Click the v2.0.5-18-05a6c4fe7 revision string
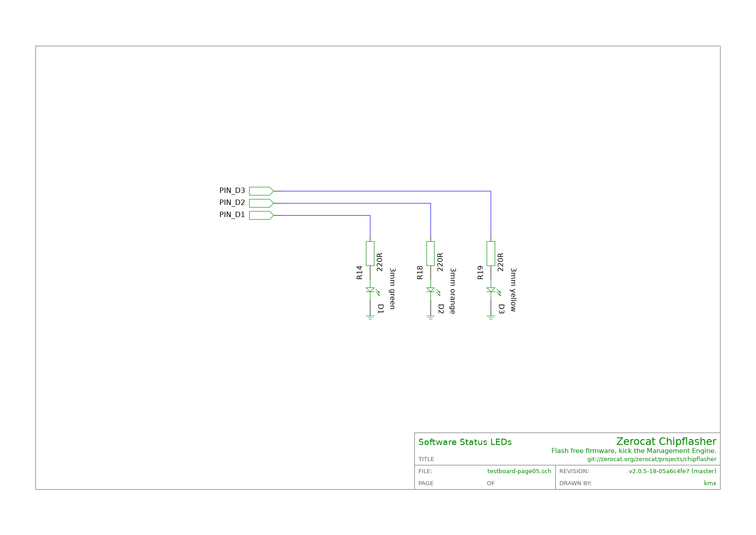756x535 pixels. click(672, 471)
